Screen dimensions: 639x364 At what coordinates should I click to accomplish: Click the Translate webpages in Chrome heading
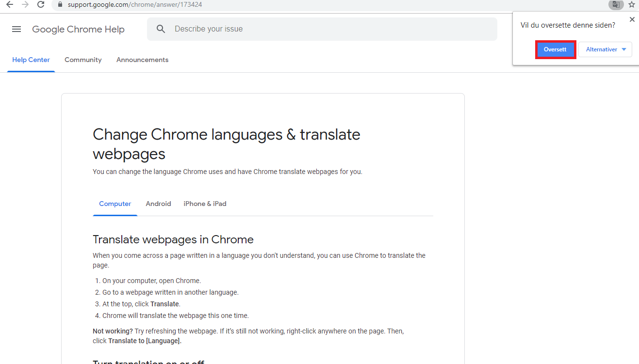(x=173, y=239)
